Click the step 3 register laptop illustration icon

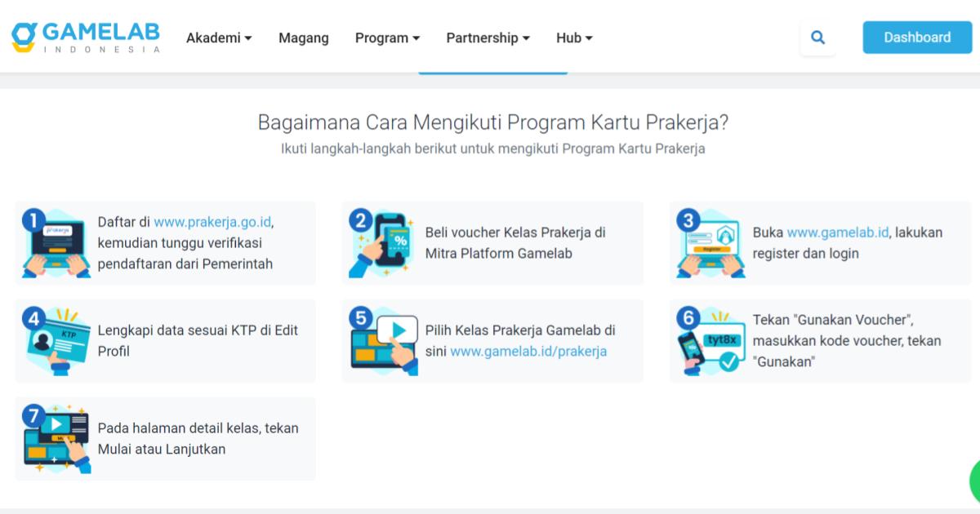[710, 242]
